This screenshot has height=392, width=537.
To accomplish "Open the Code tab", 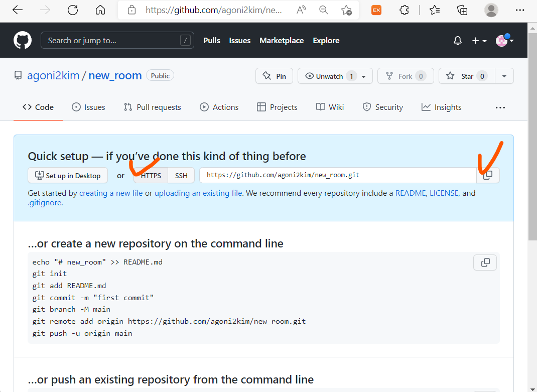I will click(38, 107).
